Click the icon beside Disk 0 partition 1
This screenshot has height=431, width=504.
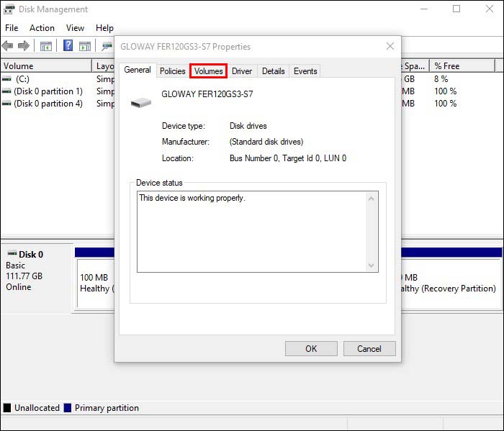[6, 91]
